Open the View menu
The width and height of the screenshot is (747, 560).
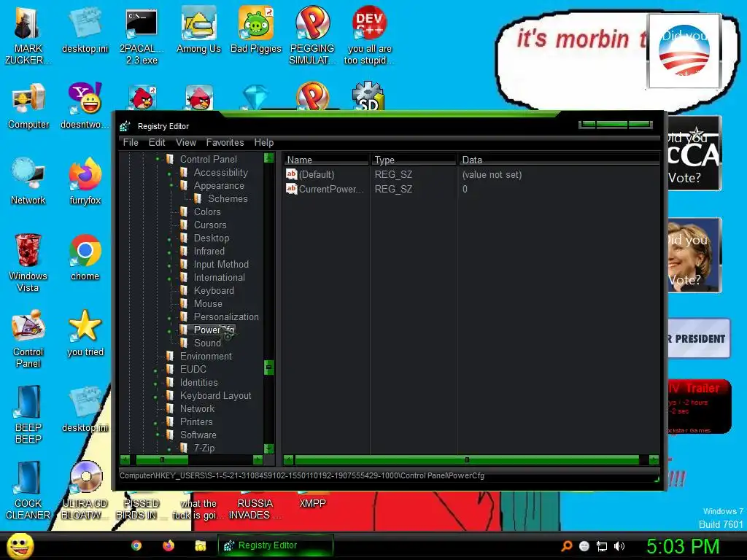[186, 142]
